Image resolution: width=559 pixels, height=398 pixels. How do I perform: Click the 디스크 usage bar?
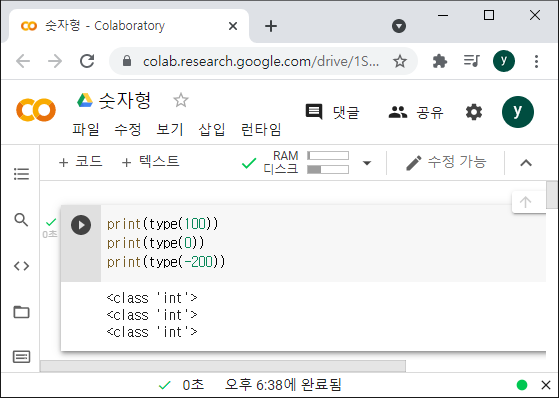click(328, 169)
